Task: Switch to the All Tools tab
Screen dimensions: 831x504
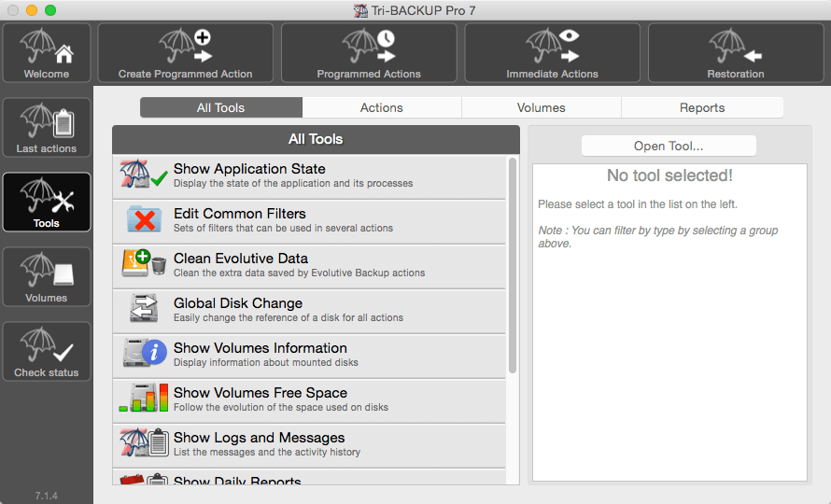Action: [x=221, y=107]
